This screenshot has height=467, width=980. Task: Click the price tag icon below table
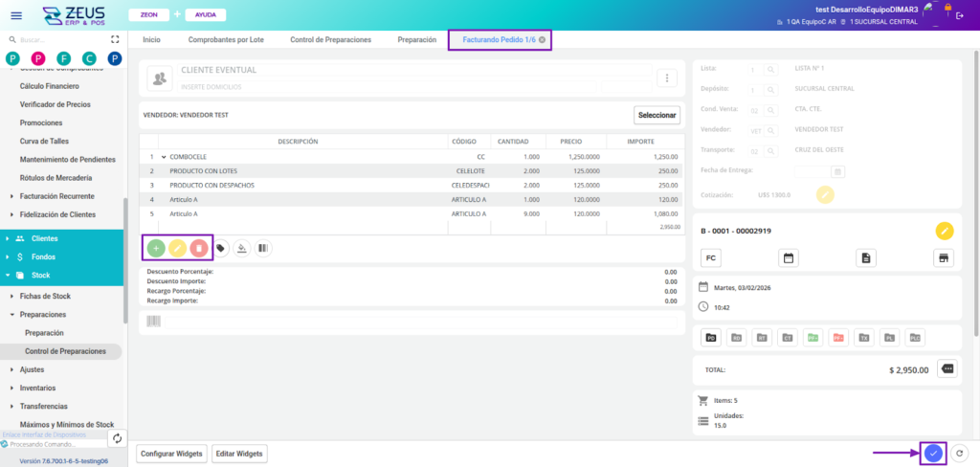pyautogui.click(x=221, y=248)
